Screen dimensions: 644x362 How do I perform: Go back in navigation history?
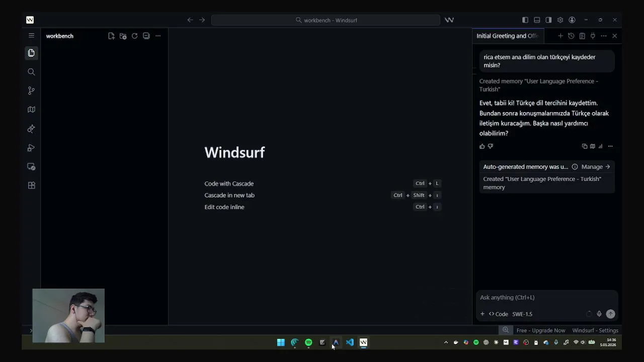(x=190, y=20)
